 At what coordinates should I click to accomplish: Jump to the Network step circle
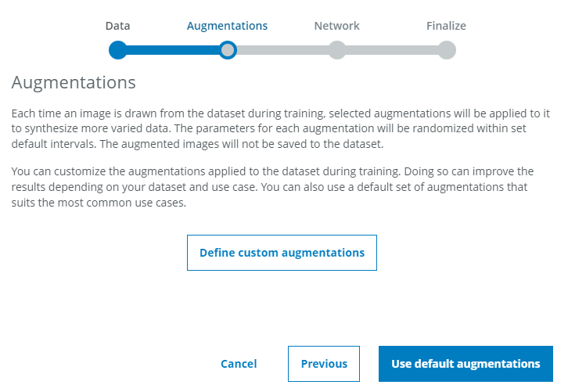pos(337,51)
